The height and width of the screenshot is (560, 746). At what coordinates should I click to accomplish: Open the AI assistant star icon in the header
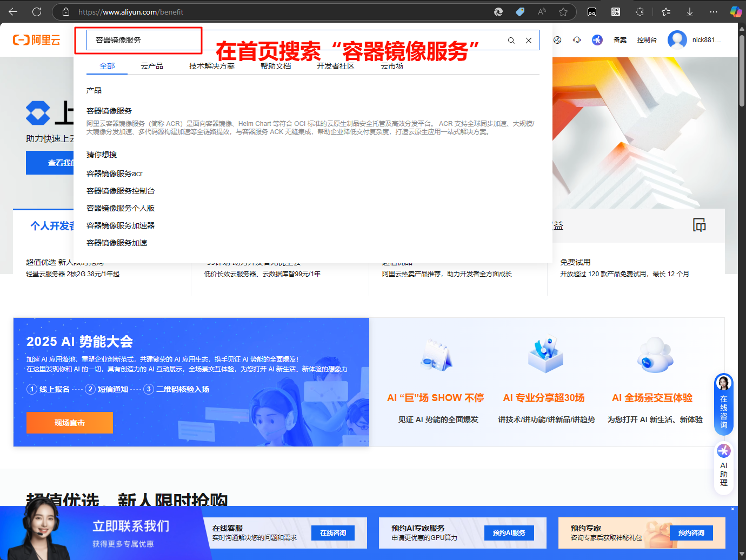click(597, 40)
